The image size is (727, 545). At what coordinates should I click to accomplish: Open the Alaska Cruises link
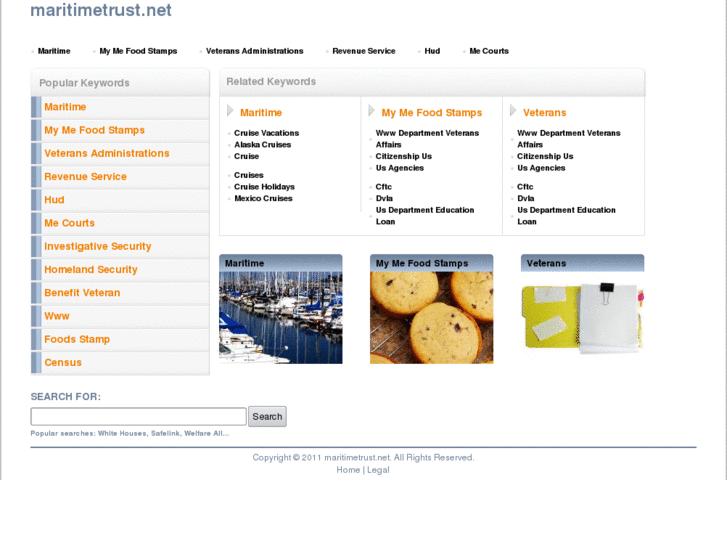pos(262,145)
